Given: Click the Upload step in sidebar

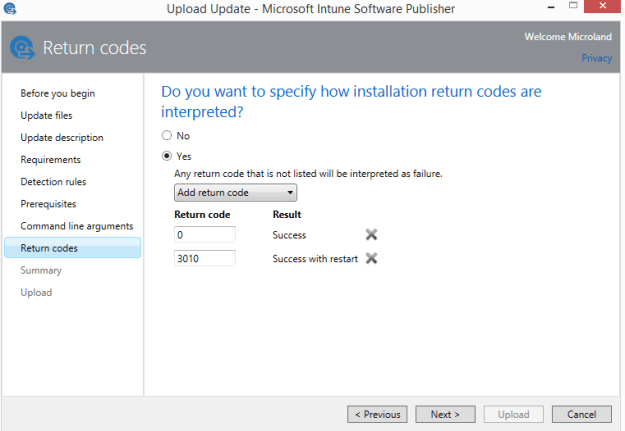Looking at the screenshot, I should click(x=36, y=293).
